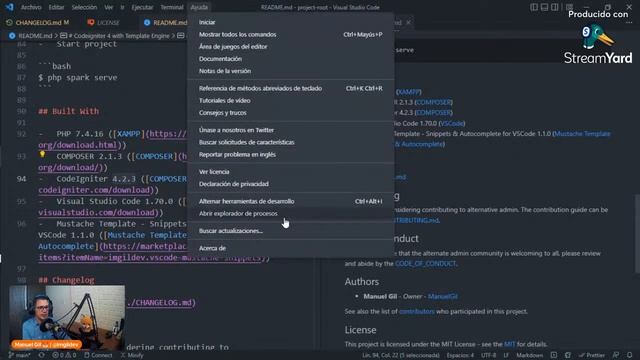Toggle secondary sidebar layout icon in title bar
This screenshot has width=640, height=360.
coord(555,7)
